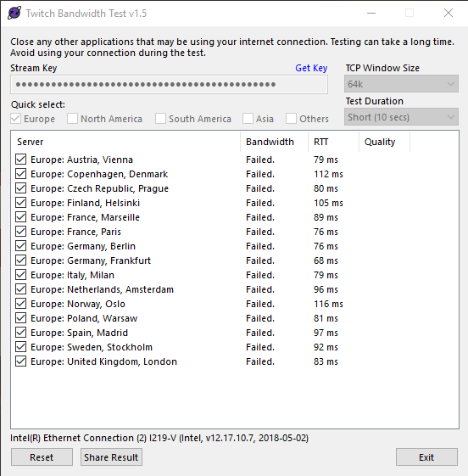
Task: Click the Reset button
Action: pyautogui.click(x=42, y=456)
